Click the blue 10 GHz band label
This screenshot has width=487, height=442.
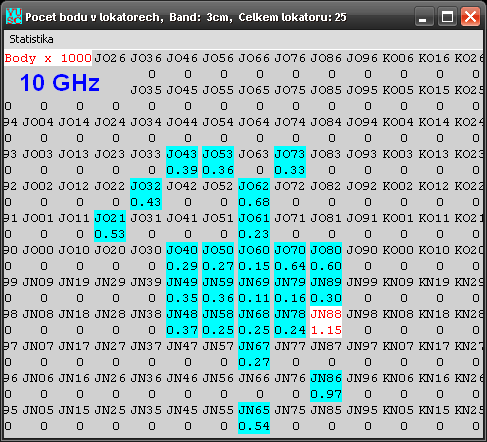pyautogui.click(x=60, y=83)
